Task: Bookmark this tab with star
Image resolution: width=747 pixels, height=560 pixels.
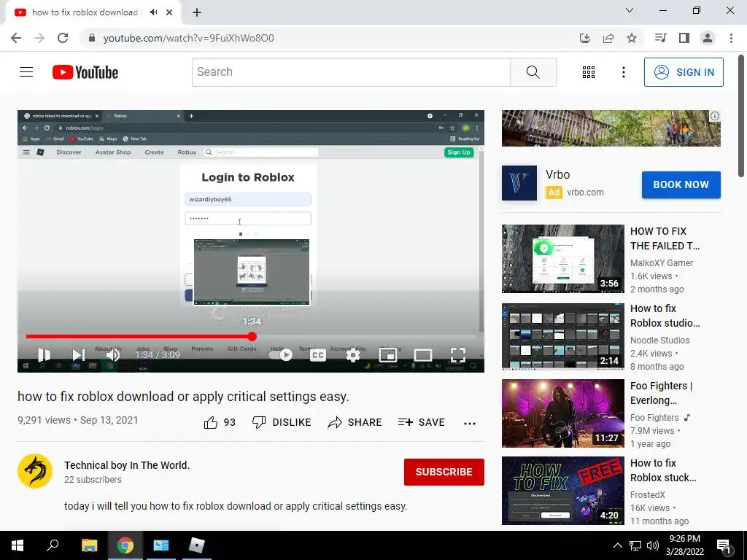Action: 632,38
